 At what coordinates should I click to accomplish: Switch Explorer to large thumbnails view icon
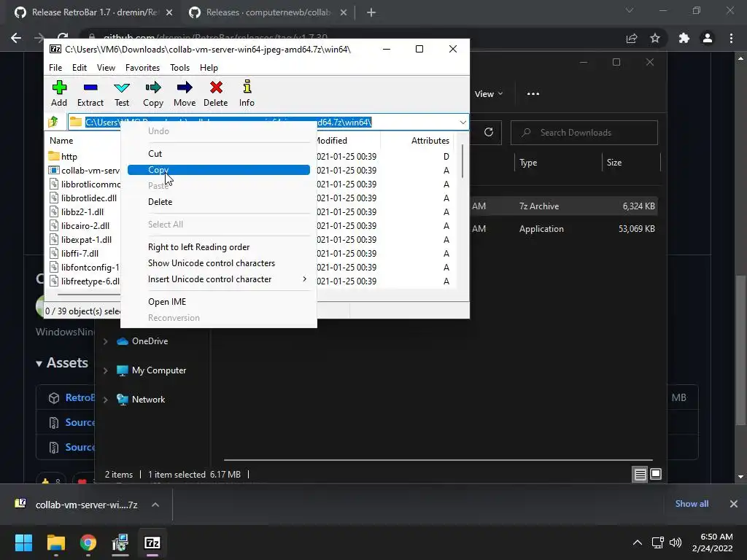(x=656, y=474)
